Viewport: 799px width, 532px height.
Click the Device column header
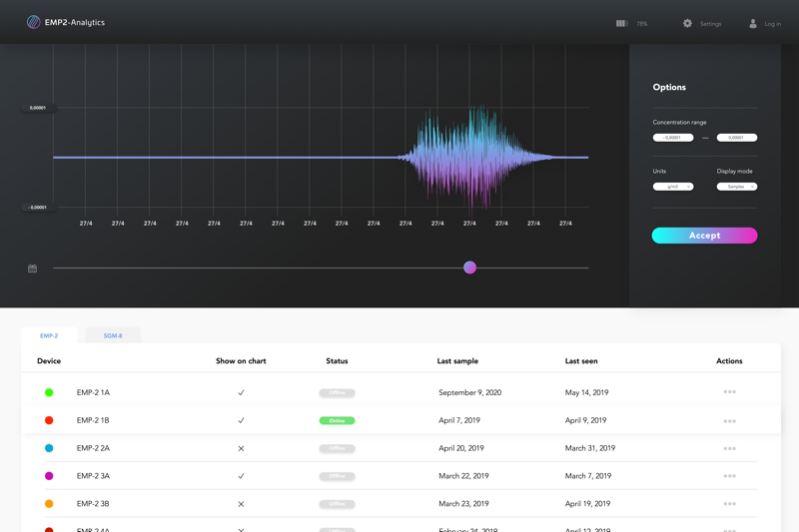[x=49, y=361]
